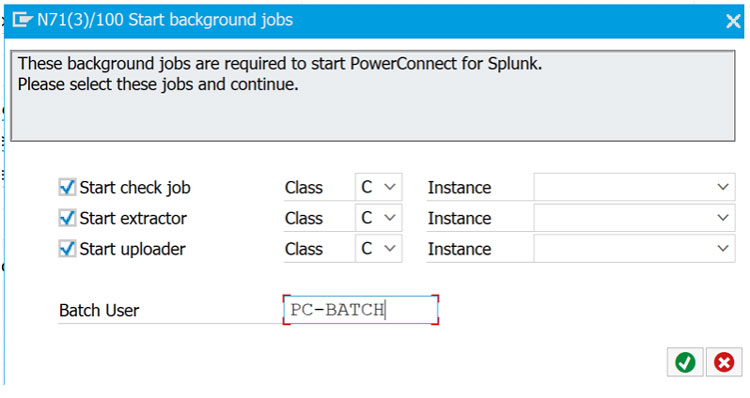Click the 'Start check job' label text
This screenshot has width=750, height=398.
click(x=135, y=188)
